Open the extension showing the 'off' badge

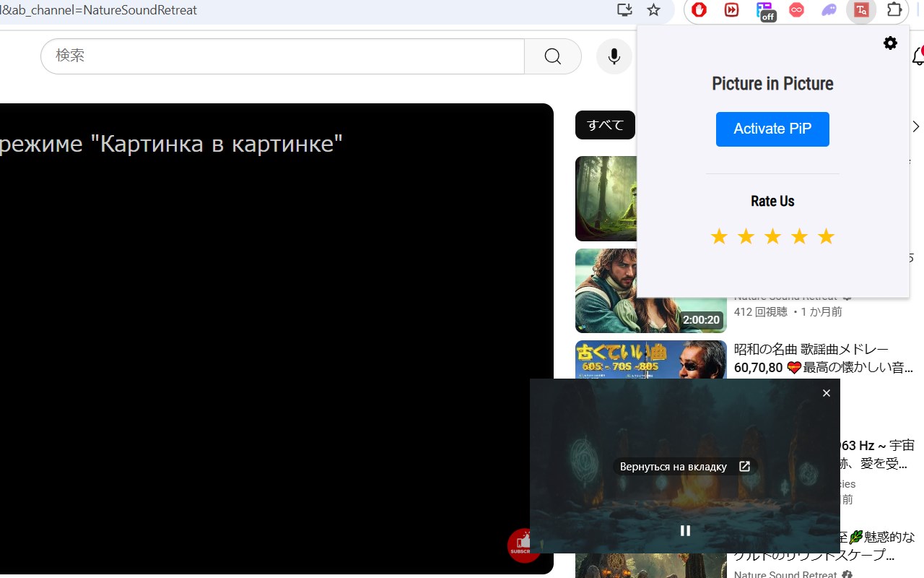(764, 11)
